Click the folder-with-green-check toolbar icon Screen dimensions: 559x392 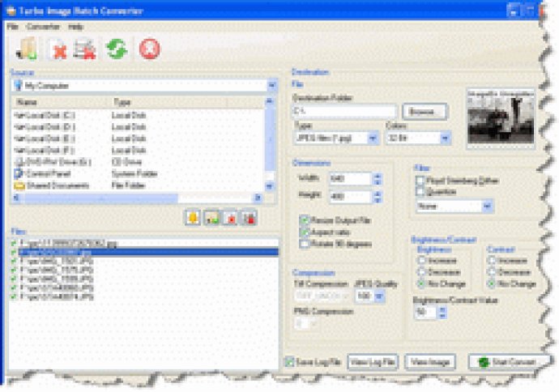27,49
